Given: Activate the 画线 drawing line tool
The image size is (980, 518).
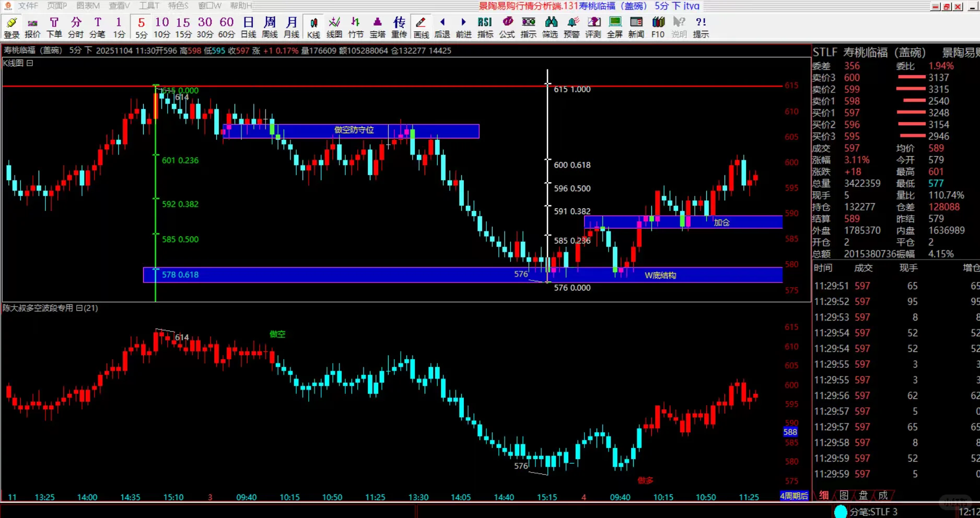Looking at the screenshot, I should click(421, 27).
